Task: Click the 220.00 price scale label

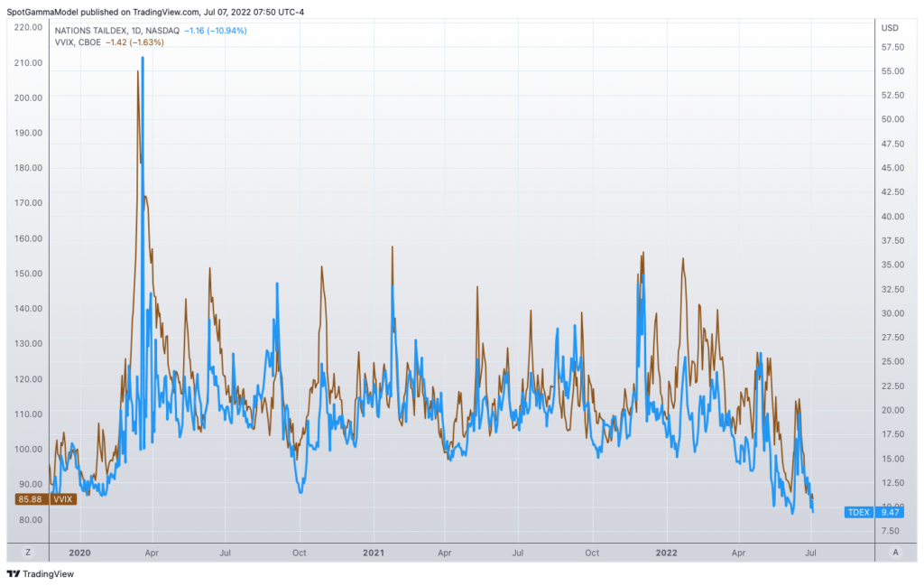Action: coord(28,27)
